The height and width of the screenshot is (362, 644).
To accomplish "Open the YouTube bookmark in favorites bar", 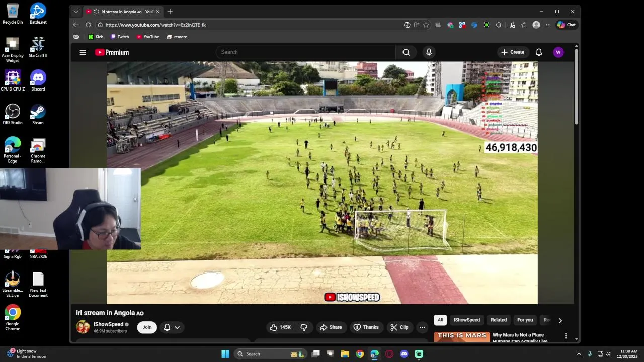I will coord(148,37).
